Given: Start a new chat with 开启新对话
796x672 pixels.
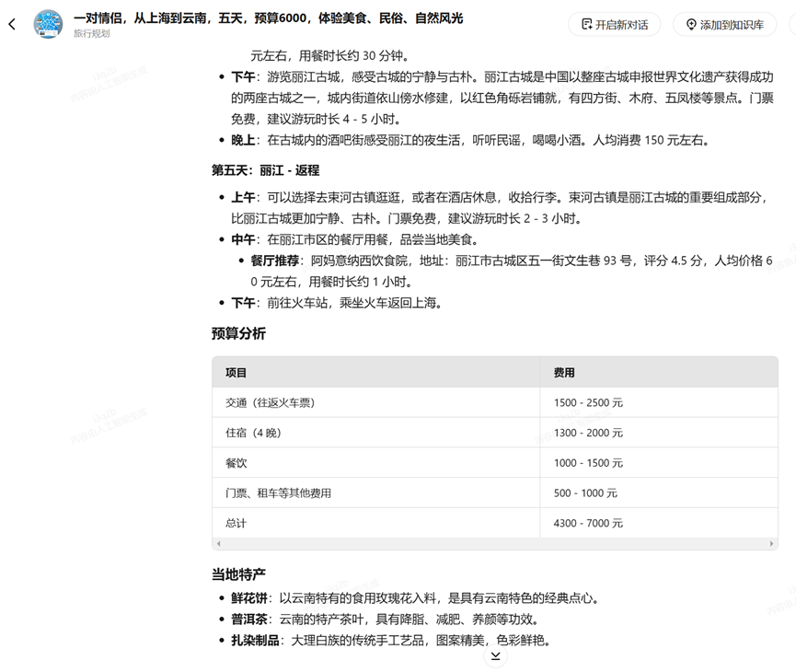Looking at the screenshot, I should pyautogui.click(x=615, y=24).
